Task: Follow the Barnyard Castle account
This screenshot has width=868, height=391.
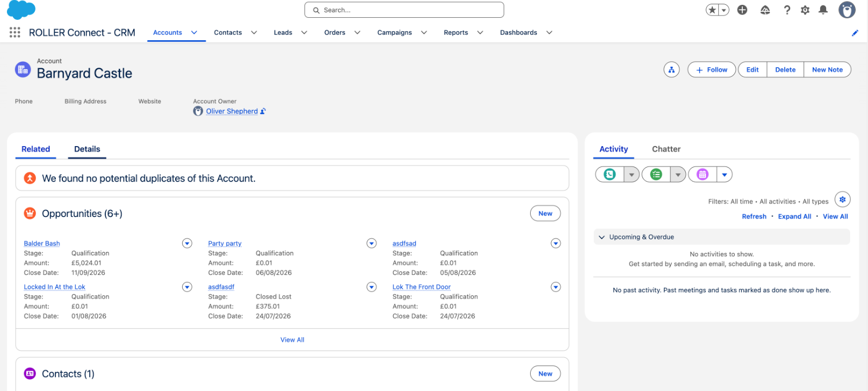Action: [712, 70]
